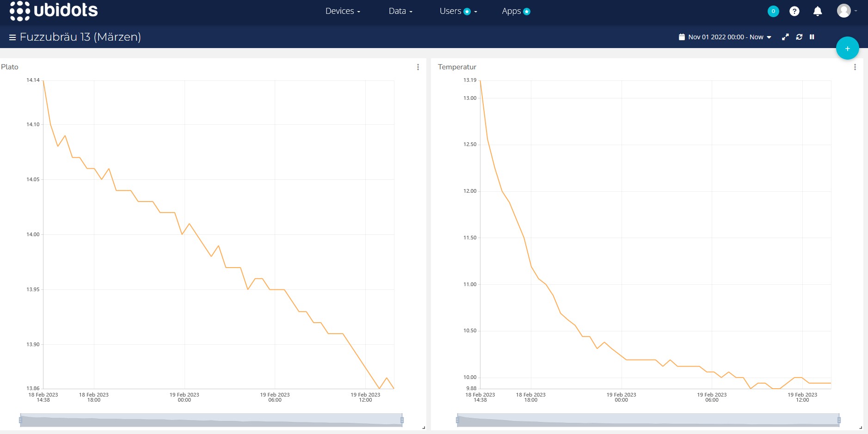
Task: Click the teal counter badge showing 0
Action: [773, 11]
